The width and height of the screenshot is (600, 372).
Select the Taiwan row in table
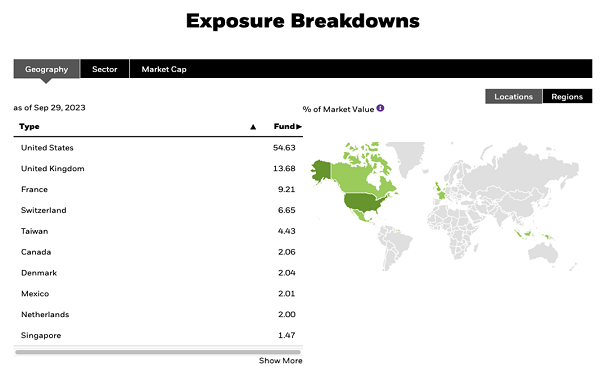click(158, 231)
